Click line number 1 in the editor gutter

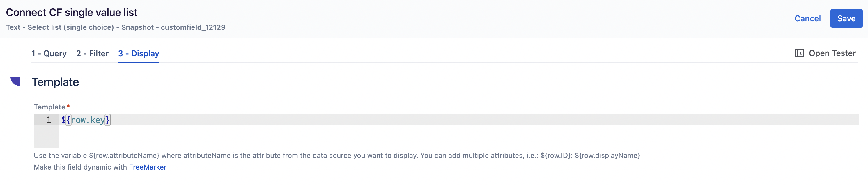point(49,120)
